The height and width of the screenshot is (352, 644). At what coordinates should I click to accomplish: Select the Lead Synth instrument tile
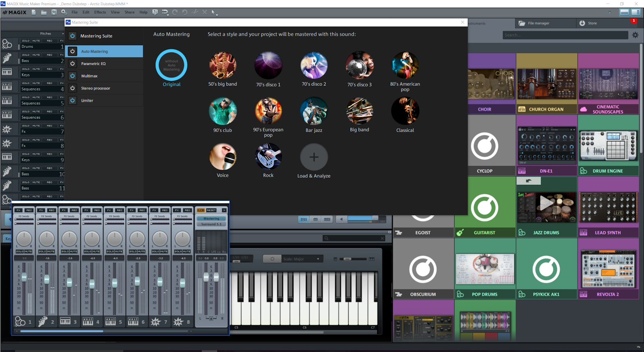608,207
